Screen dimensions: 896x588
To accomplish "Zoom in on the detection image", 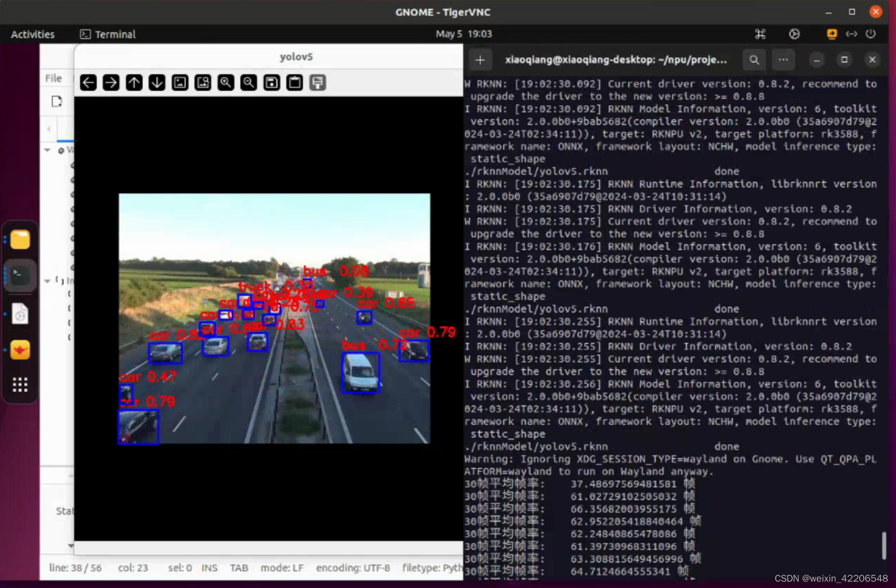I will coord(226,82).
